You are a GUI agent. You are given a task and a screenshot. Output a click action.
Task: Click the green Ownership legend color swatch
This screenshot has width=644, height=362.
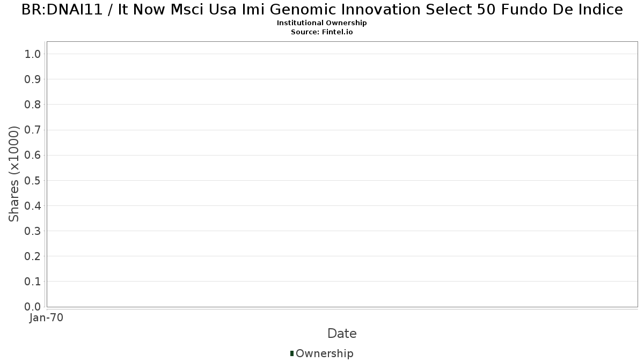[x=292, y=353]
